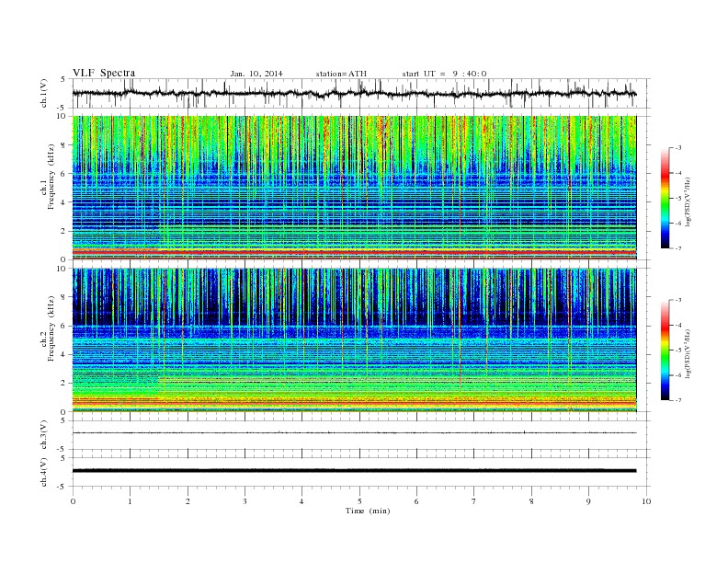Click the 'ch.1(V)' waveform axis label
Viewport: 728px width, 563px height.
point(44,93)
